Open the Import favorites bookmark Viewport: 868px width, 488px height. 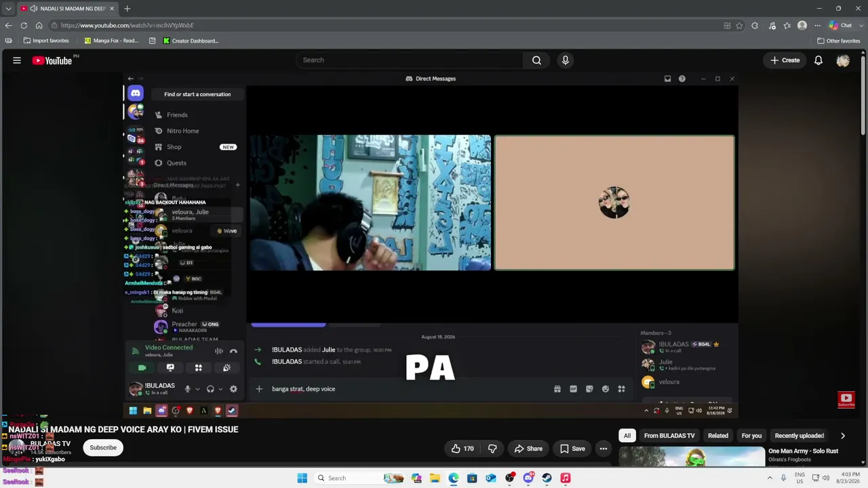tap(46, 41)
